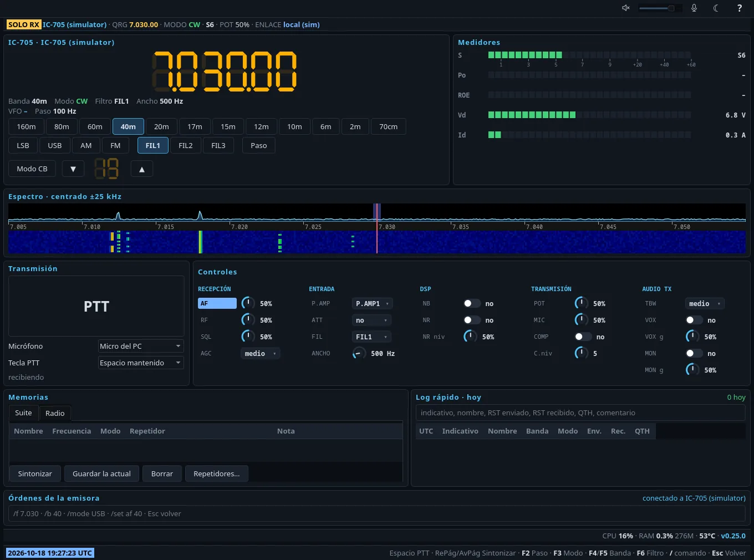Open the FIL filter dropdown

point(371,337)
